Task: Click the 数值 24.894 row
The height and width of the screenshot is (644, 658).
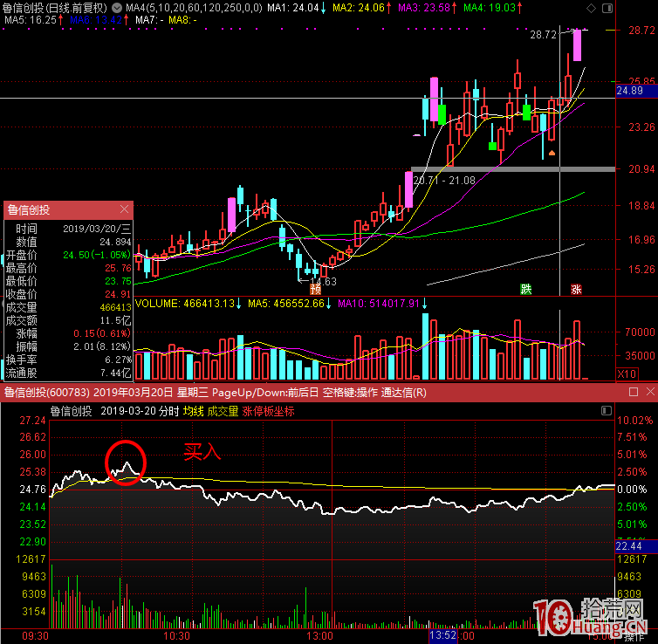Action: click(68, 242)
